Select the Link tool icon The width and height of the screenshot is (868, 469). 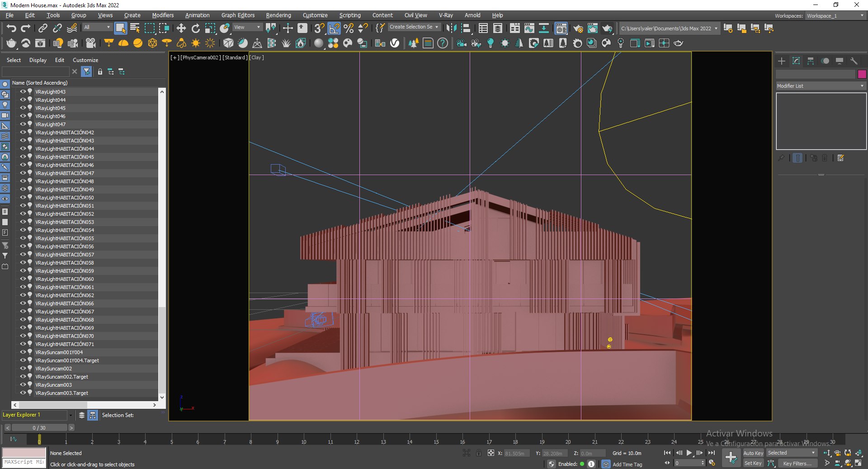(x=42, y=28)
